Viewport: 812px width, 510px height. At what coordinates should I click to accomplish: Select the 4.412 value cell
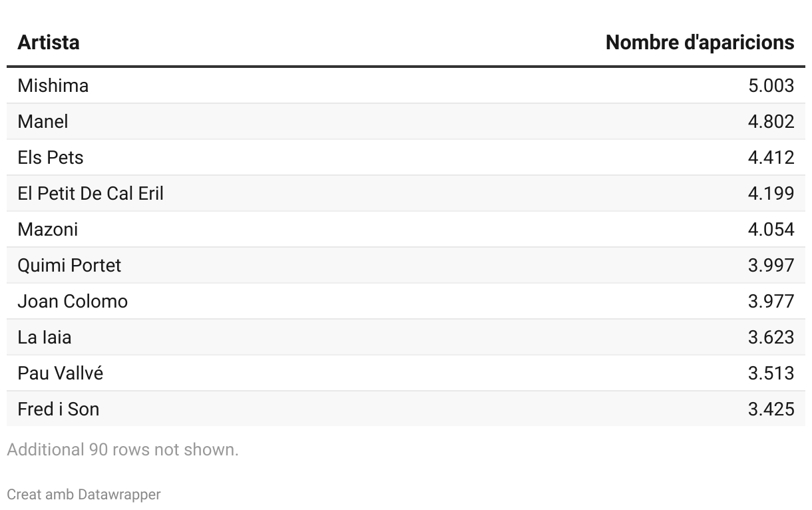click(771, 157)
